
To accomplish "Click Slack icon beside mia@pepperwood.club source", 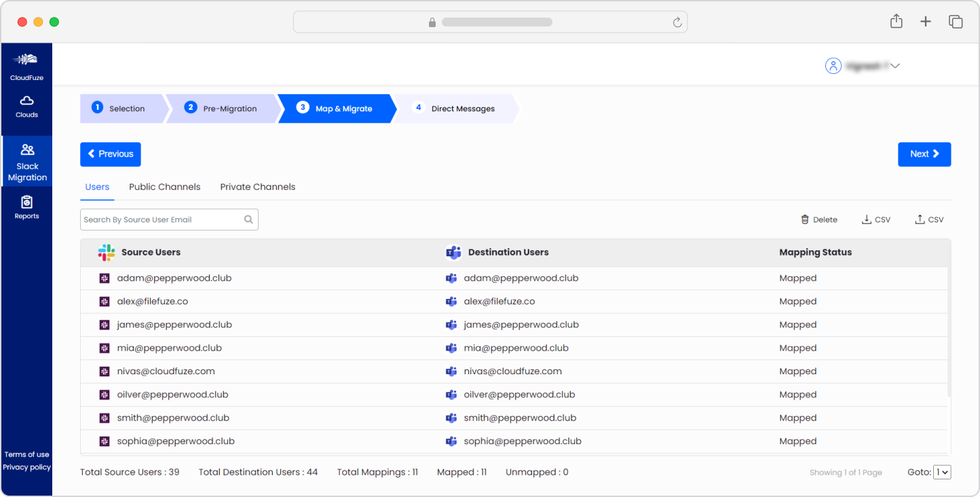I will pos(105,349).
